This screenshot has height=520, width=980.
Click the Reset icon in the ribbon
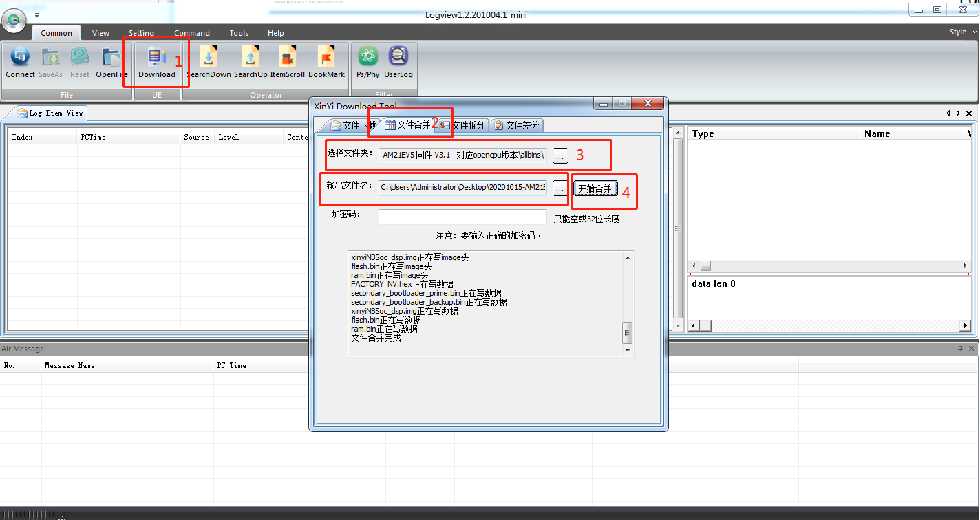(x=80, y=63)
